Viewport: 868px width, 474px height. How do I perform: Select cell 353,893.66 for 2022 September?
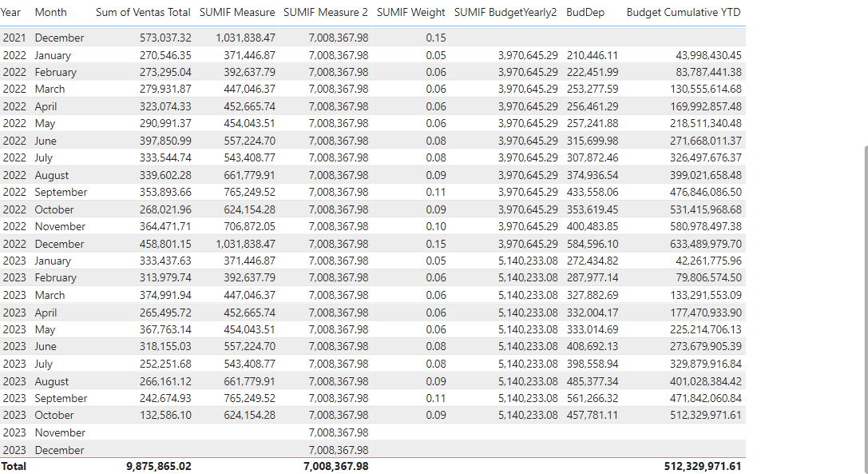165,192
